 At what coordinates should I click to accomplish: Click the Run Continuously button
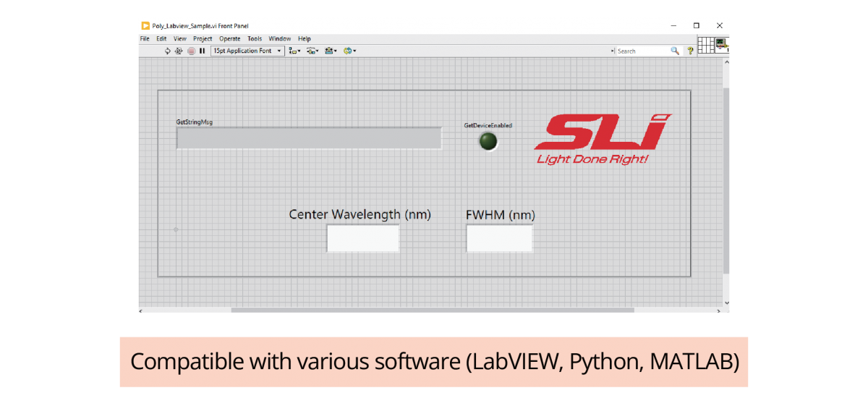[x=179, y=51]
